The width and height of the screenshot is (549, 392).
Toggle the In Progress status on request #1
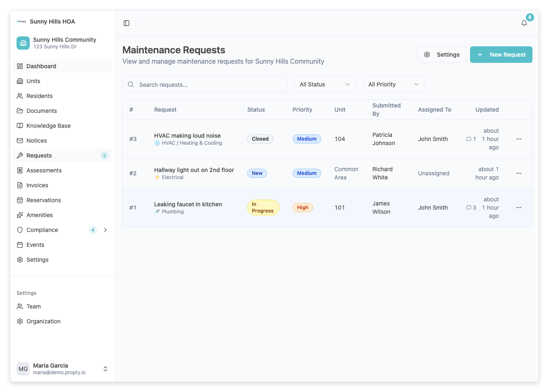click(263, 207)
